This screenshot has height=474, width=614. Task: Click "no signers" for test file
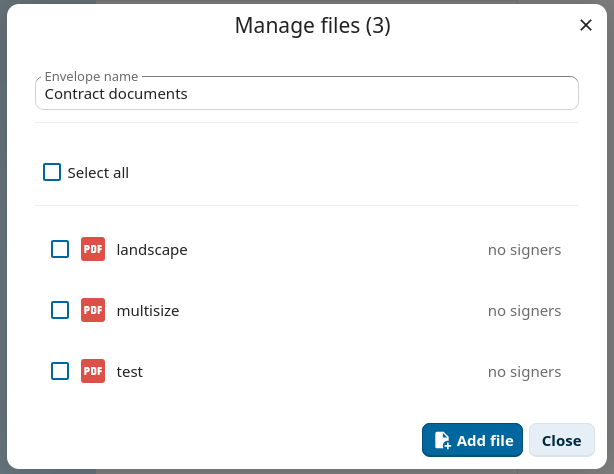[524, 371]
